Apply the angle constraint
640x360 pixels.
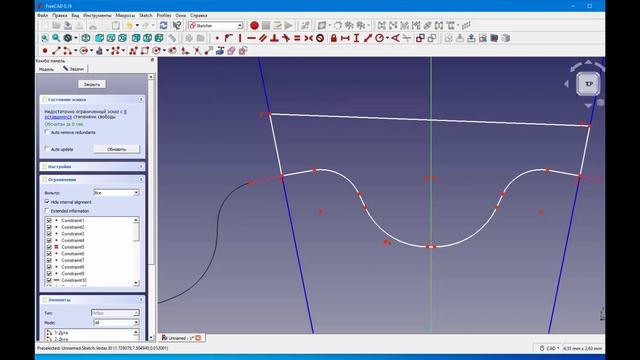coord(395,38)
